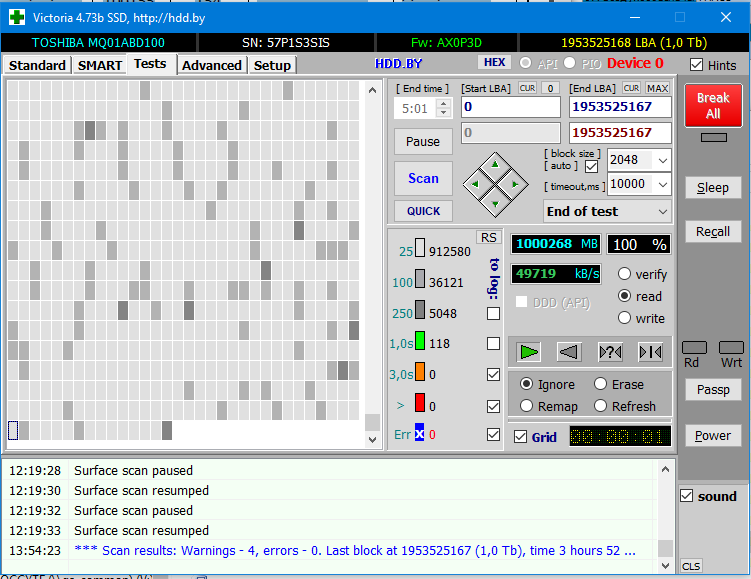Click the red Break All button
The width and height of the screenshot is (751, 579).
point(713,105)
